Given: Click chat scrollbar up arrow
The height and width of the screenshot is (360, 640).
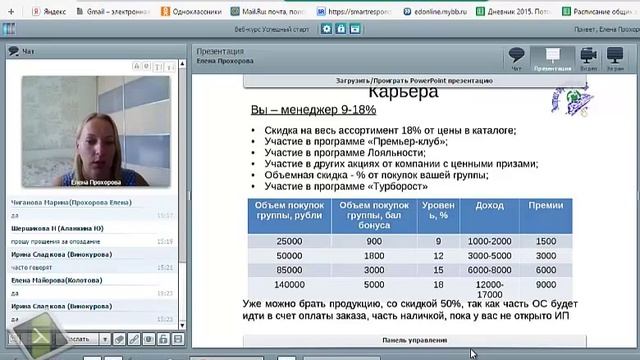Looking at the screenshot, I should [x=182, y=64].
